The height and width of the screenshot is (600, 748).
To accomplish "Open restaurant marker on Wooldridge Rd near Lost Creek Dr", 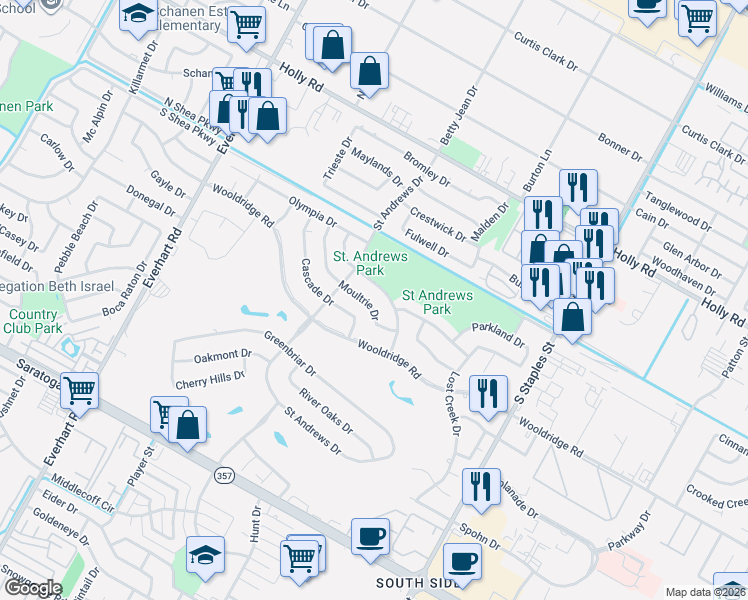I will coord(488,395).
